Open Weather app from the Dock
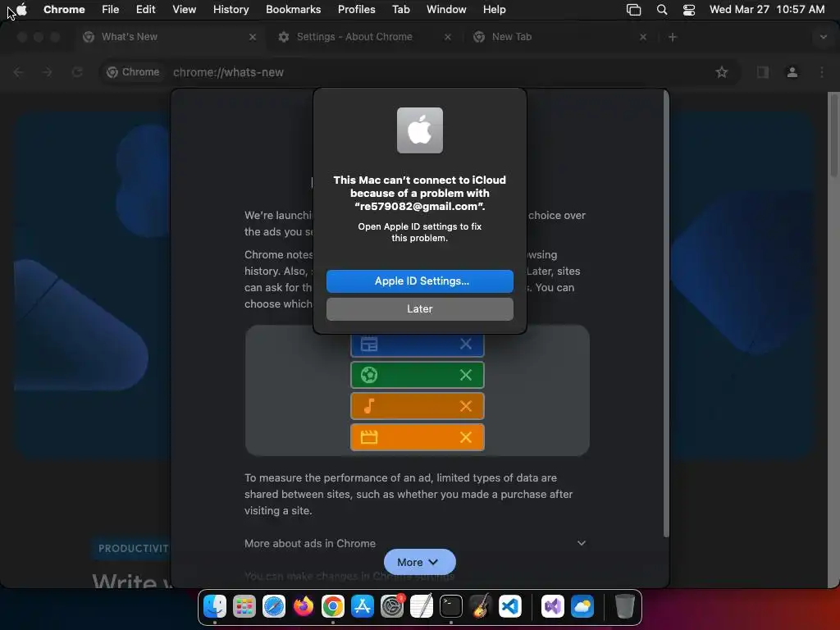This screenshot has width=840, height=630. click(x=582, y=606)
